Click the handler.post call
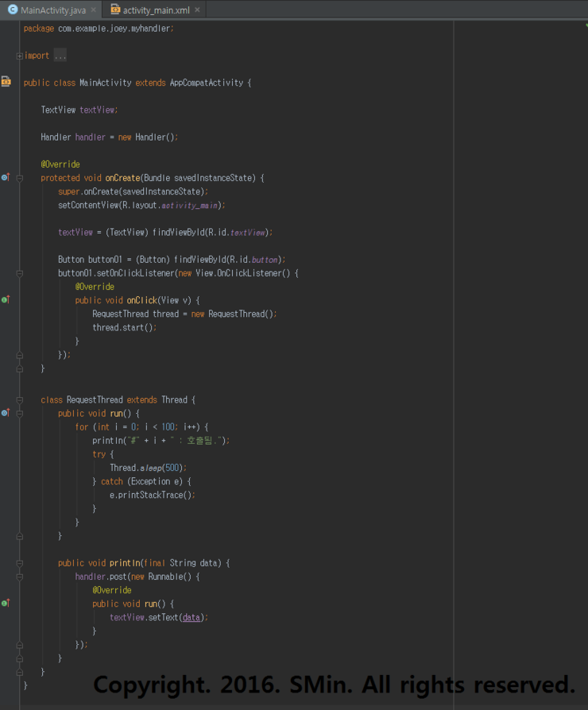The image size is (588, 710). click(101, 577)
